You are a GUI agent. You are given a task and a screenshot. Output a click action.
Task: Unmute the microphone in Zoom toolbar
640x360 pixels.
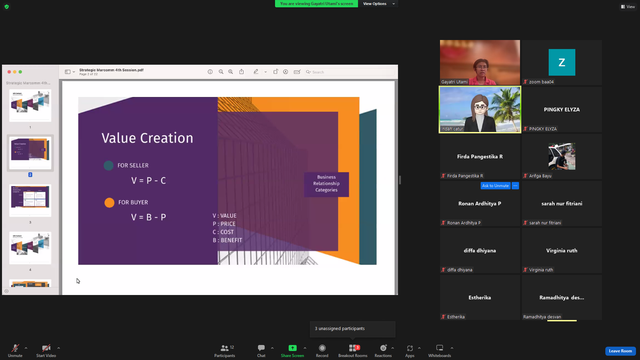click(x=15, y=350)
